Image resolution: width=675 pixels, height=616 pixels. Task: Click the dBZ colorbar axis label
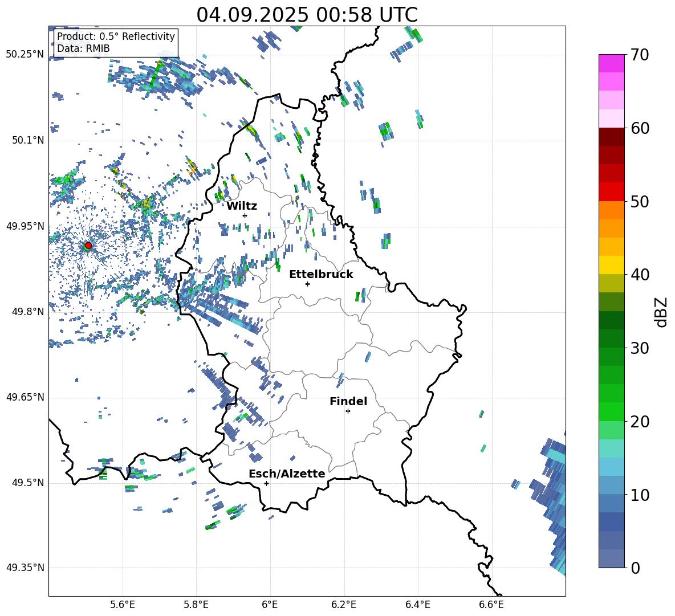click(x=662, y=312)
